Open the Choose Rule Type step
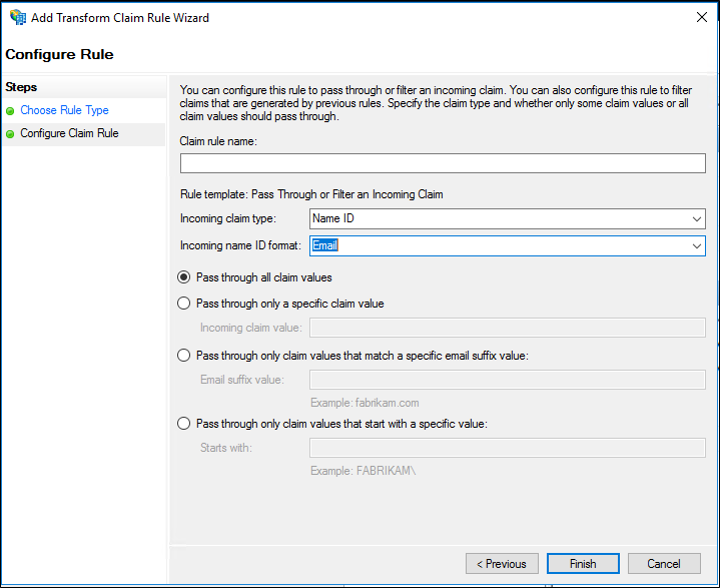This screenshot has width=720, height=588. (64, 110)
